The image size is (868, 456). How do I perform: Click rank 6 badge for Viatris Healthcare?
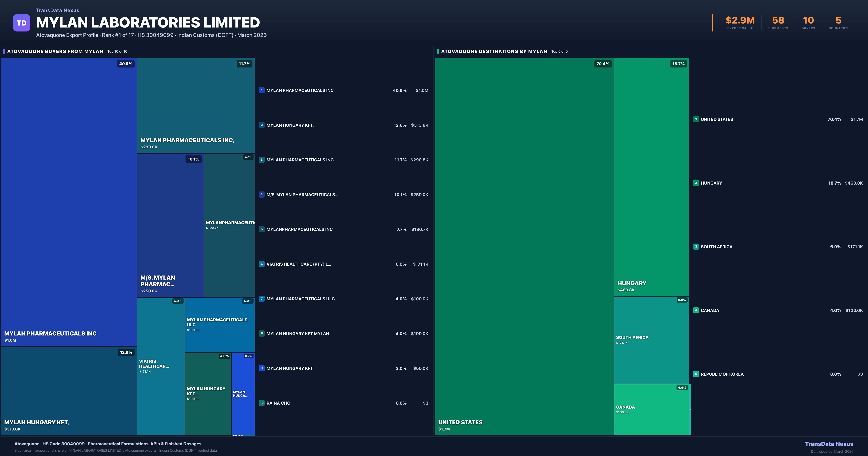point(261,264)
